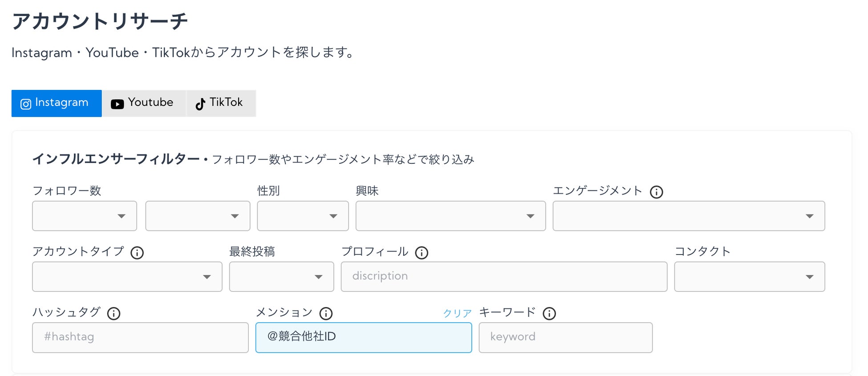Open the エンゲージメント dropdown
This screenshot has width=868, height=376.
point(689,216)
